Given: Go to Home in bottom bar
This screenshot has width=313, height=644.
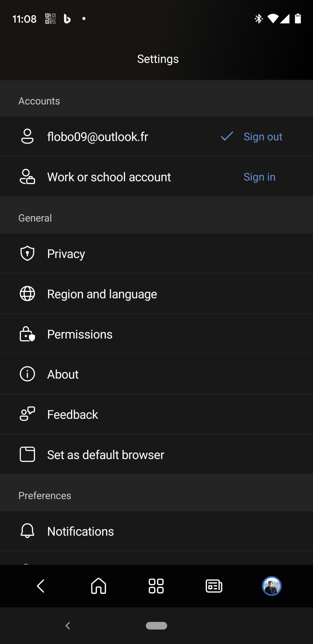Looking at the screenshot, I should 99,586.
